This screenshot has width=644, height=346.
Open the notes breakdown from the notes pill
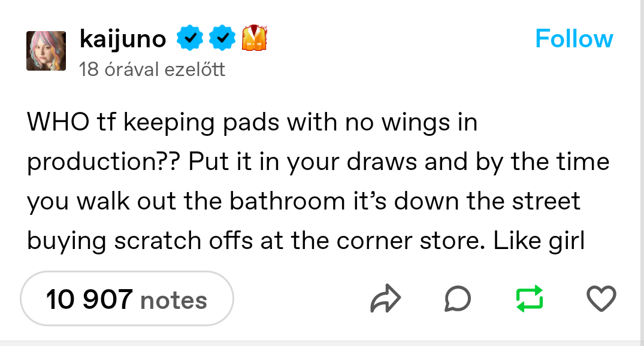(x=126, y=298)
